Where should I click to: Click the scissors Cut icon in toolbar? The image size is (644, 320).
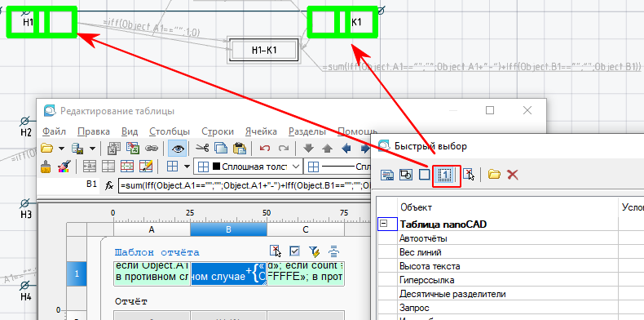point(202,148)
